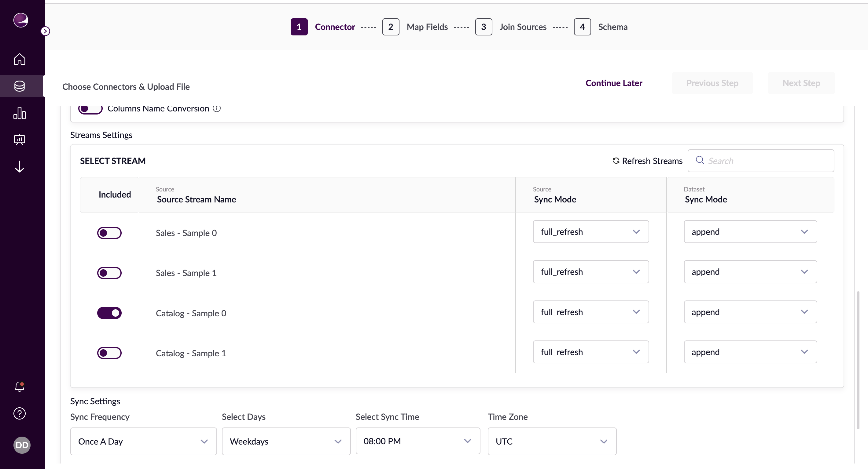This screenshot has width=868, height=469.
Task: Click the info icon beside Columns Name Conversion
Action: 217,108
